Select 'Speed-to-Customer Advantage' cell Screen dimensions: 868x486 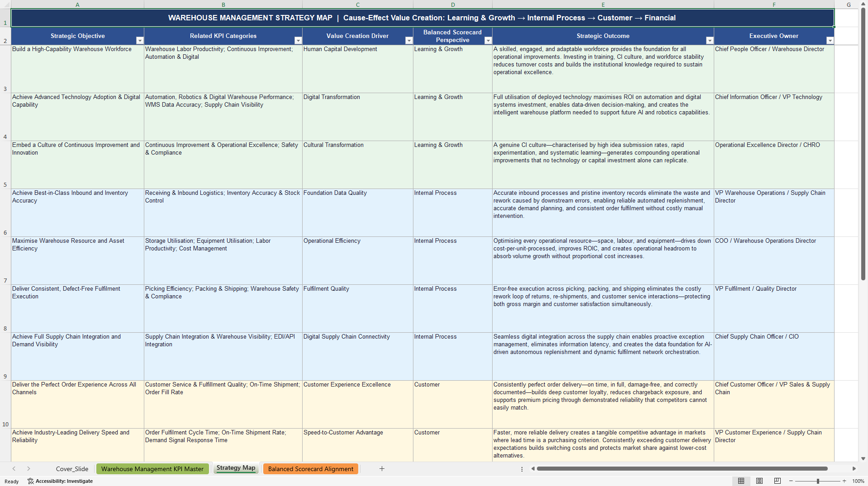(357, 445)
